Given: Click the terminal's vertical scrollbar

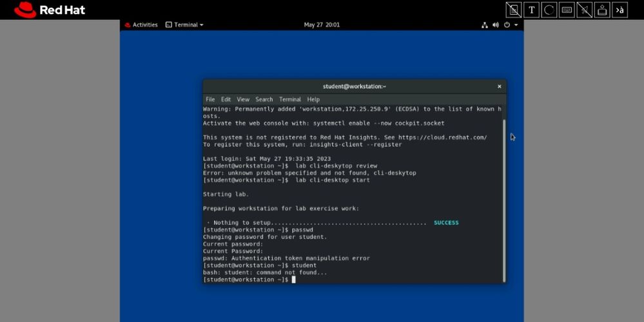Looking at the screenshot, I should click(x=503, y=193).
